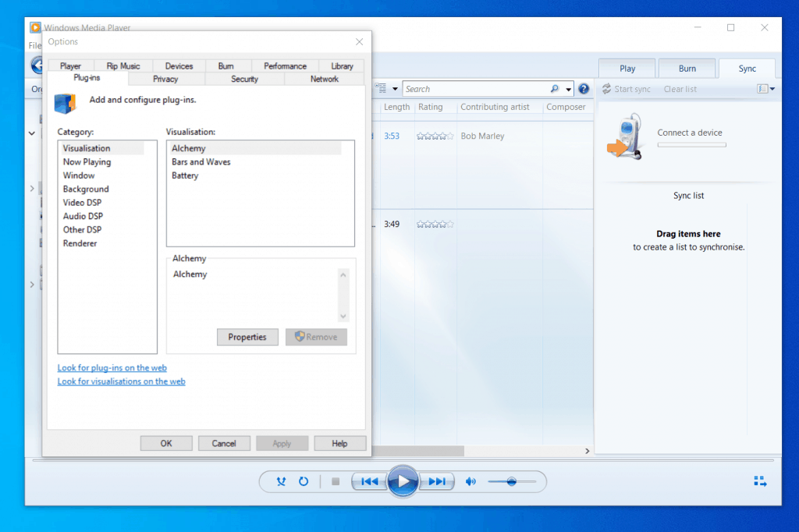Click the Start sync button
The image size is (799, 532).
pyautogui.click(x=627, y=89)
